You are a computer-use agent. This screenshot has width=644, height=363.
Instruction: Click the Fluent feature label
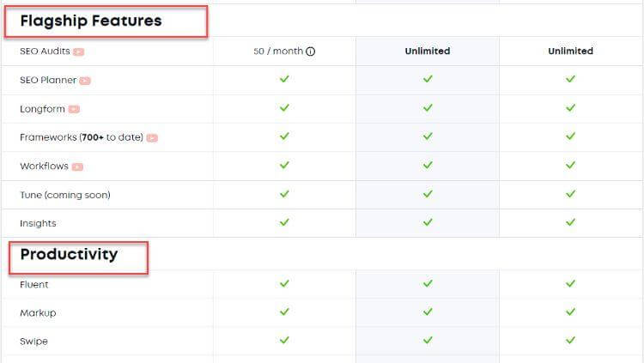(33, 284)
